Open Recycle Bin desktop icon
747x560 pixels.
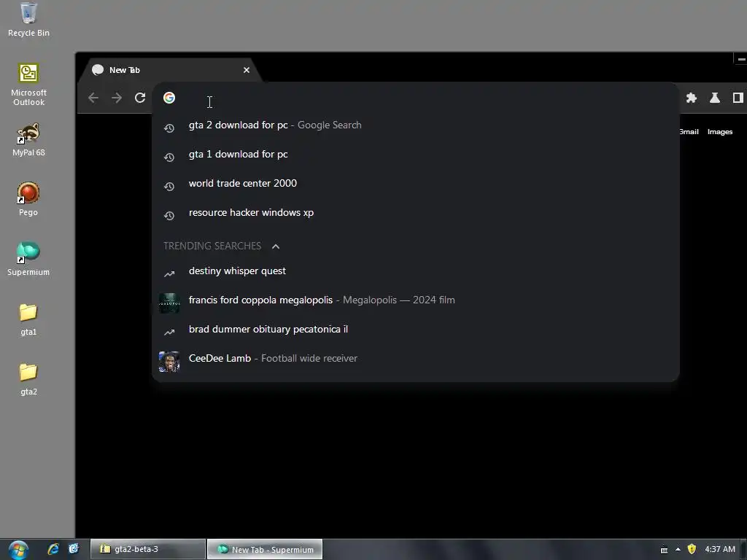28,19
